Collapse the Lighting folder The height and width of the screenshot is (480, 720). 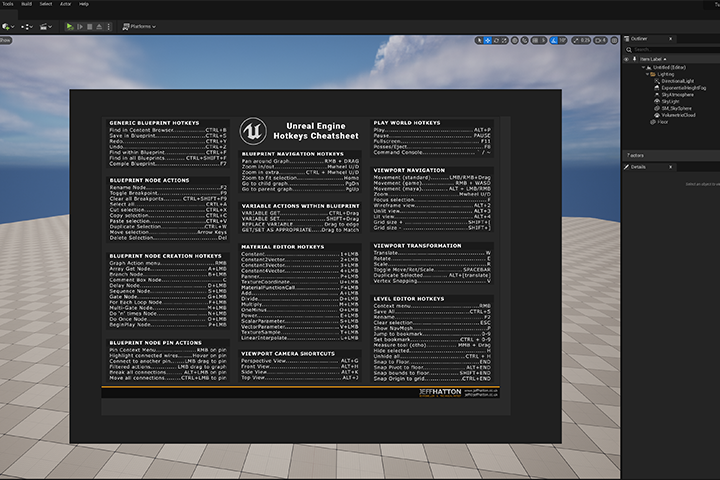[647, 74]
